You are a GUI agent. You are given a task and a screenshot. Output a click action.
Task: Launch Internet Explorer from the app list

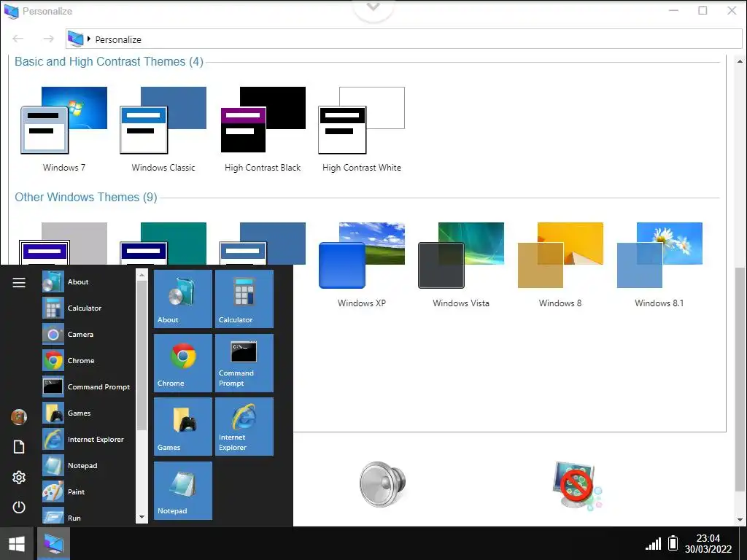(x=88, y=439)
